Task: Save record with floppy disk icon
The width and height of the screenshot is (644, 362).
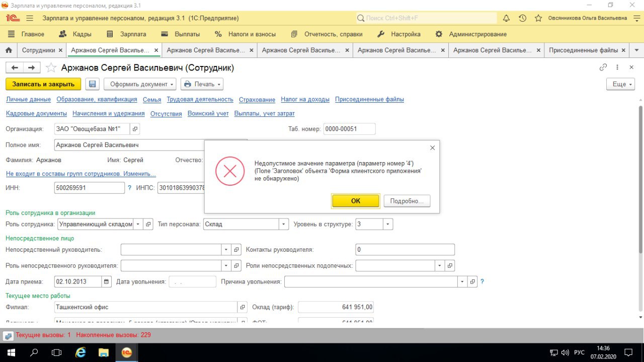Action: point(92,84)
